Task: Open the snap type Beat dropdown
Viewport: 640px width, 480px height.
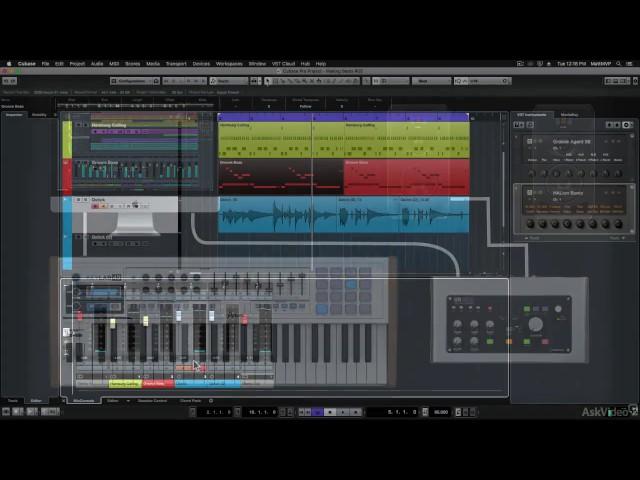Action: pyautogui.click(x=431, y=81)
